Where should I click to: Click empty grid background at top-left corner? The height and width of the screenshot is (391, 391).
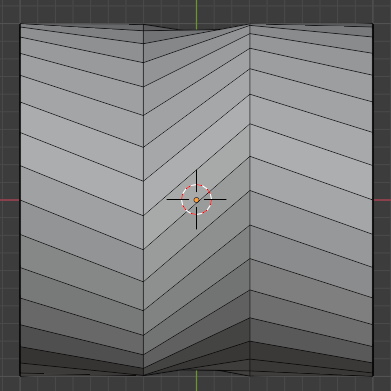(x=9, y=10)
